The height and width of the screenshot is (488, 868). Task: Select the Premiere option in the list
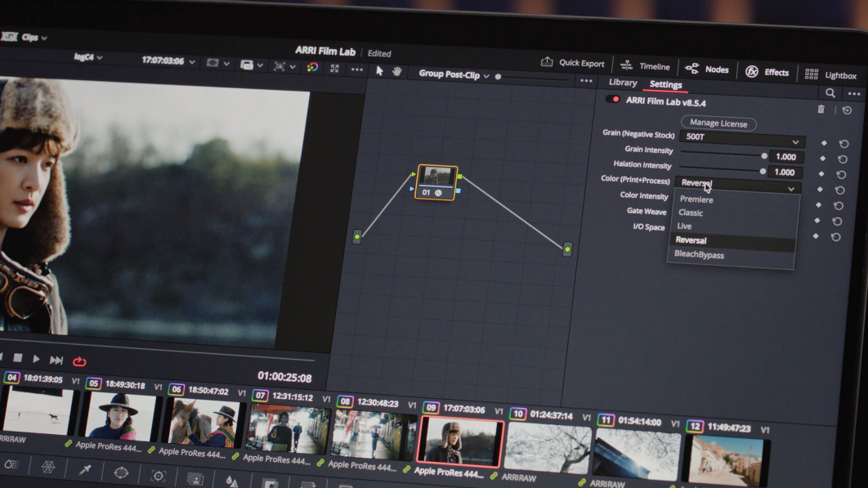(696, 199)
